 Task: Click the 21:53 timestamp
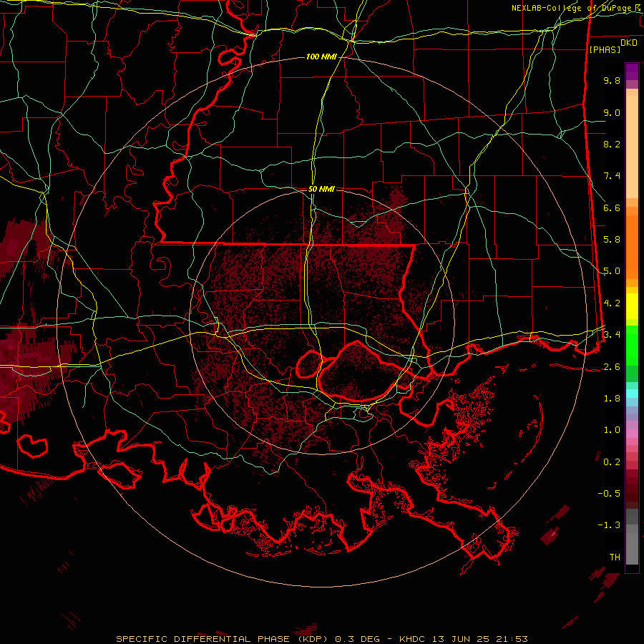511,639
